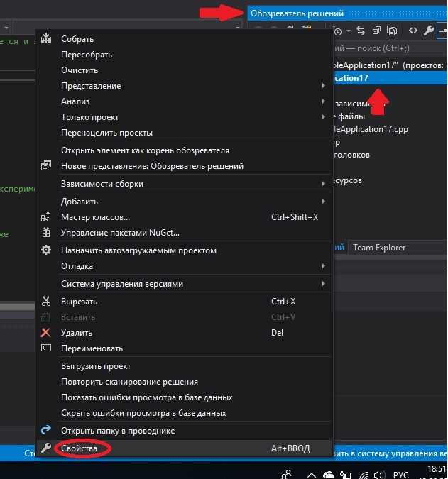Click the code view icon in Solution Explorer toolbar

point(413,31)
